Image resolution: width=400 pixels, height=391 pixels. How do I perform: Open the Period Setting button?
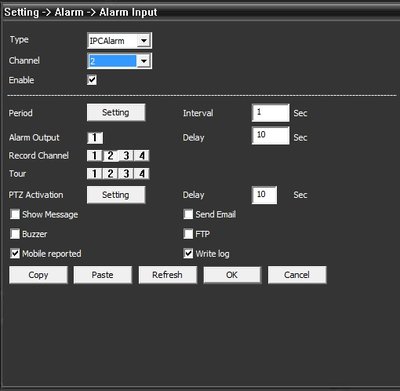(x=116, y=112)
